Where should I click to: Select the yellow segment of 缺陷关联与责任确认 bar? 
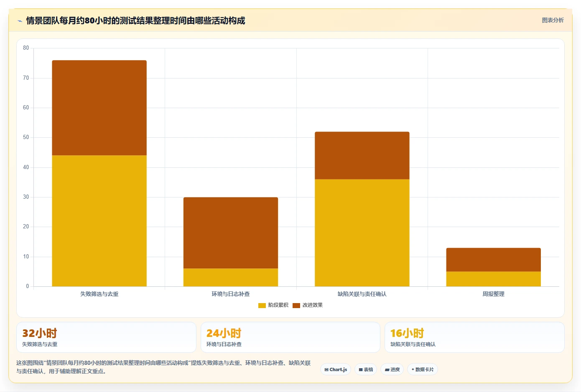(x=362, y=233)
